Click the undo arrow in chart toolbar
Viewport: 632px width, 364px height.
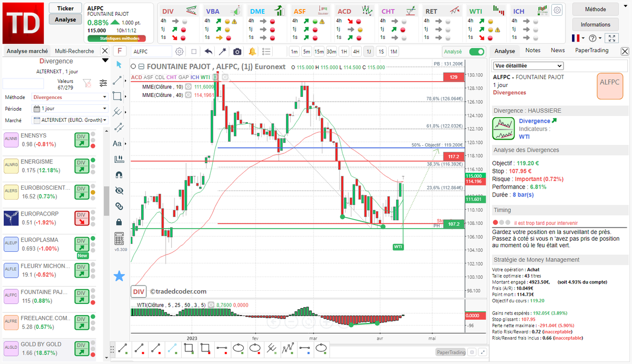tap(209, 52)
